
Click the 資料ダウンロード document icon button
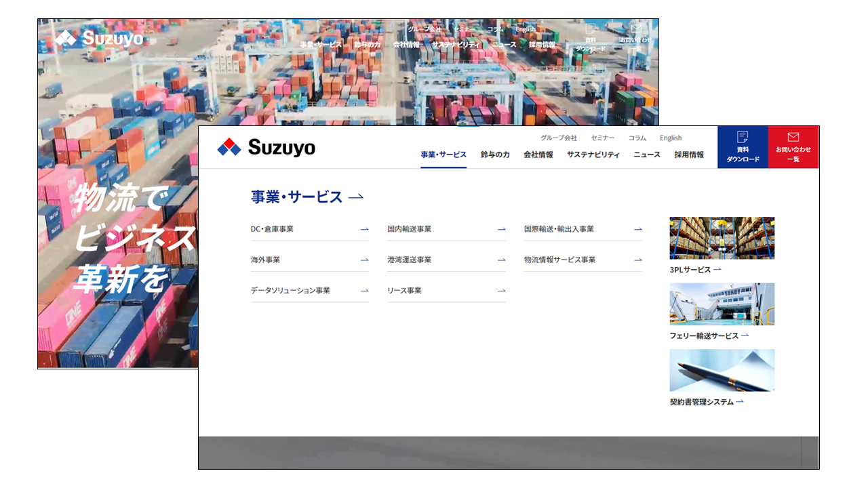click(x=743, y=146)
